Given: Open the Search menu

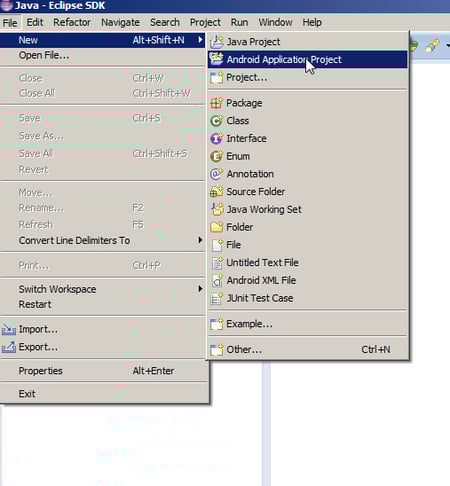Looking at the screenshot, I should (x=165, y=22).
